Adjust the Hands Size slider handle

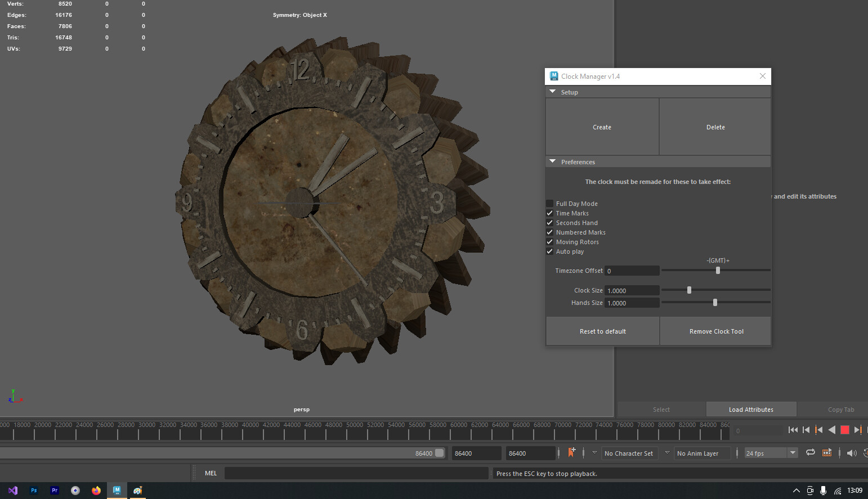click(x=715, y=302)
